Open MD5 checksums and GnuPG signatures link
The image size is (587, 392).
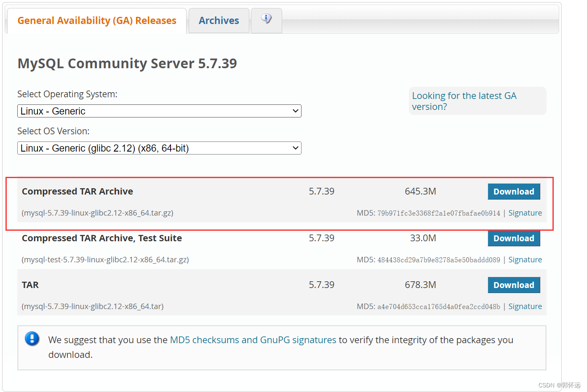(253, 340)
